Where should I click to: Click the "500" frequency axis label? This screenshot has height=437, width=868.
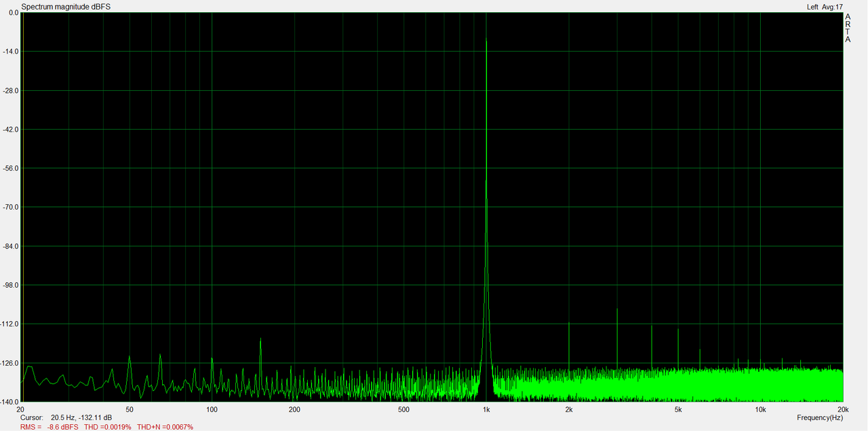point(404,410)
